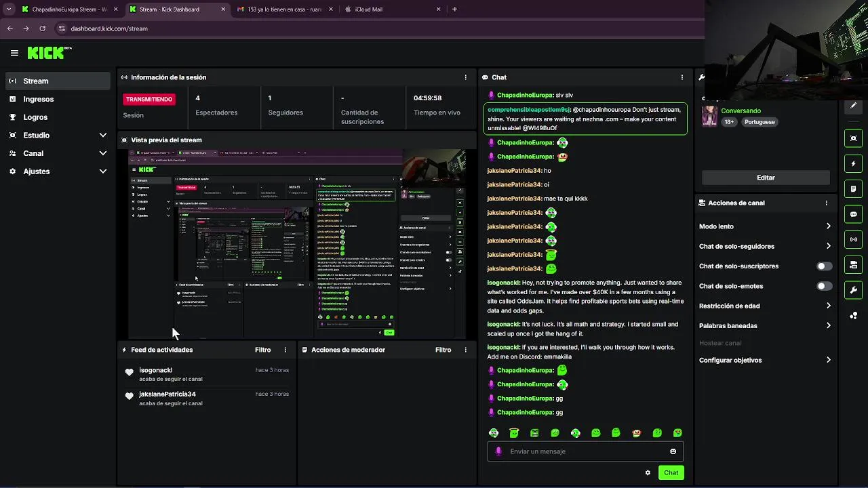The height and width of the screenshot is (488, 868).
Task: Toggle the stream preview widget icon in sidebar
Action: [853, 138]
